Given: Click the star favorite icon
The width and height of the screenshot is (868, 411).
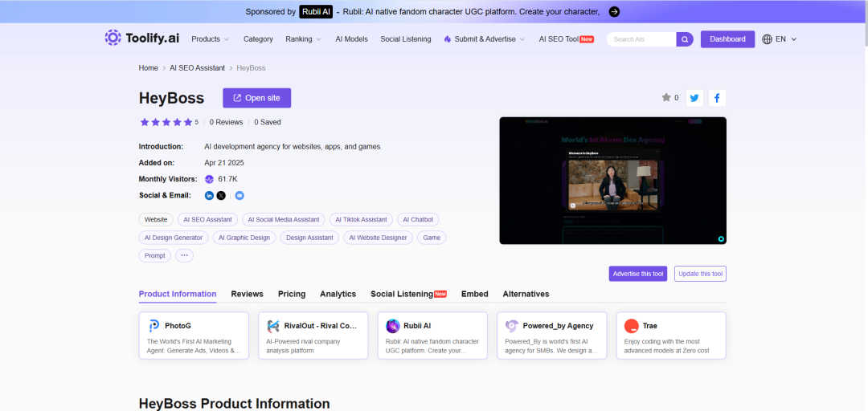Looking at the screenshot, I should point(666,97).
